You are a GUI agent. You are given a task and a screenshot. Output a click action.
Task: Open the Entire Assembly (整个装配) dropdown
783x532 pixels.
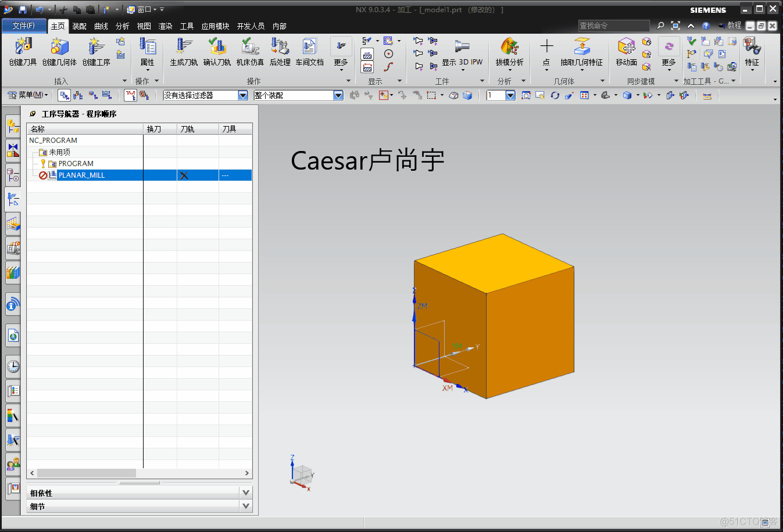[298, 95]
